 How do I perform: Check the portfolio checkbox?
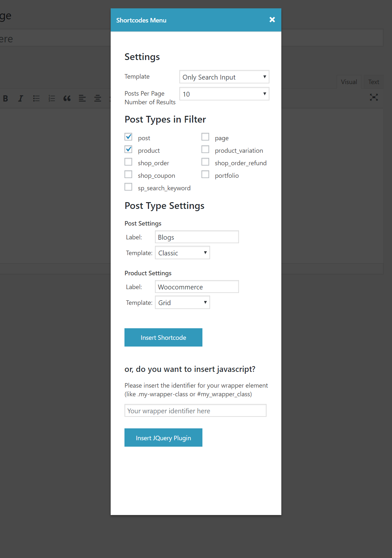(x=205, y=175)
